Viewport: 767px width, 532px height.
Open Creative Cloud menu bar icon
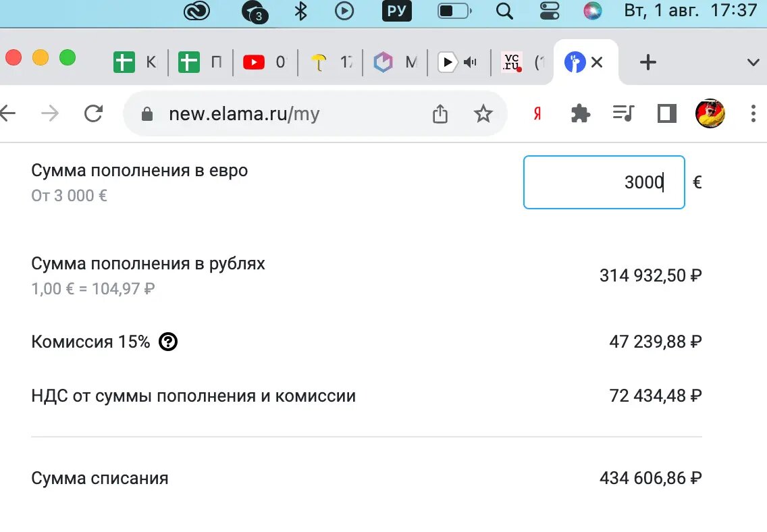click(x=196, y=11)
